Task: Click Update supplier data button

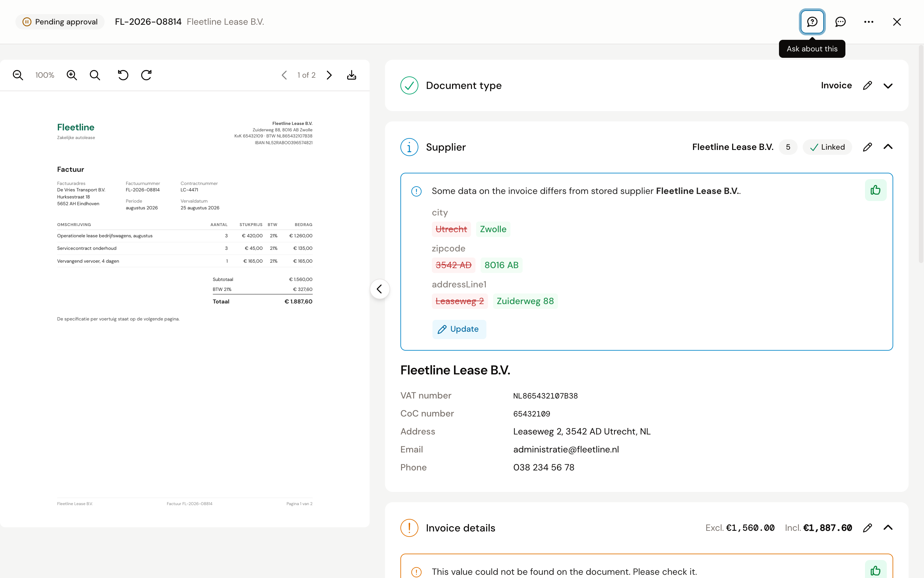Action: point(459,329)
